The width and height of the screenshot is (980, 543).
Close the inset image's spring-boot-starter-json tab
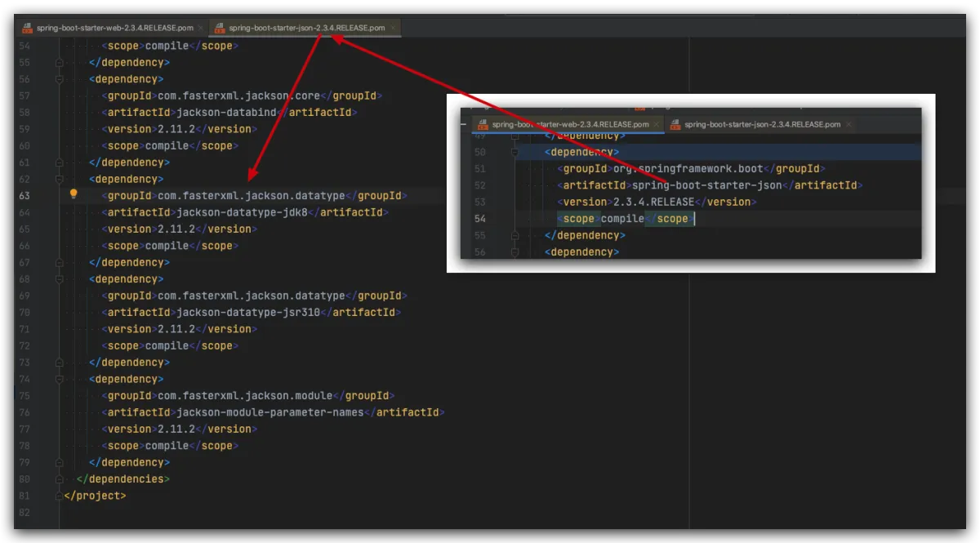(x=849, y=125)
